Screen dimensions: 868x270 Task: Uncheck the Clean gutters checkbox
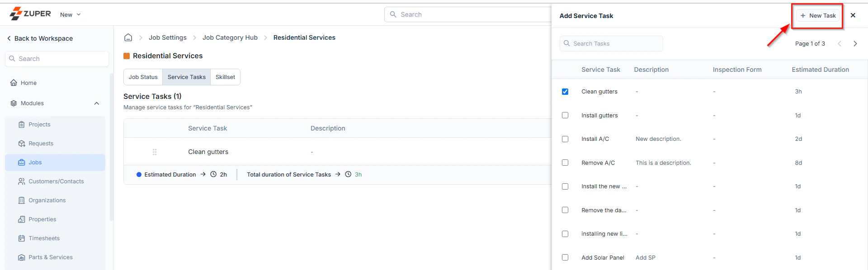(x=565, y=92)
